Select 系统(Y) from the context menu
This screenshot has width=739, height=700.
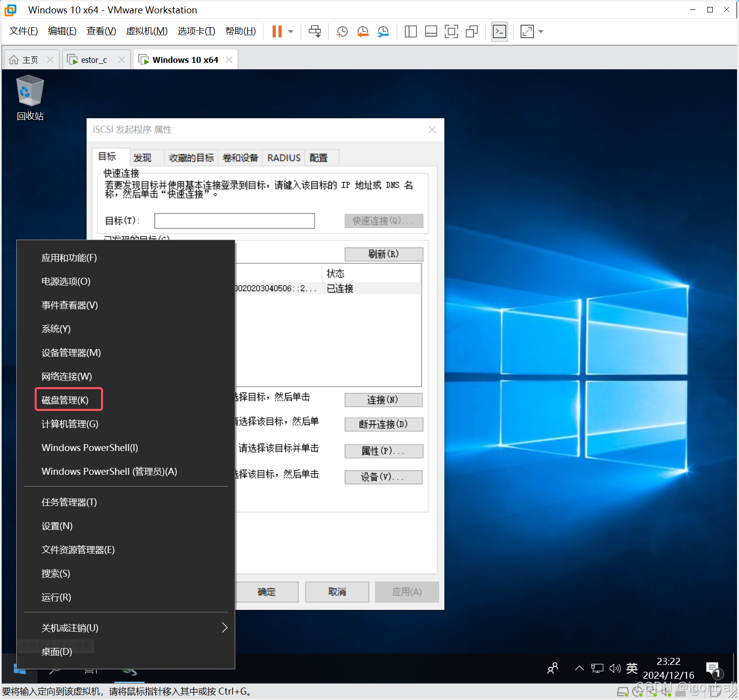[x=126, y=329]
